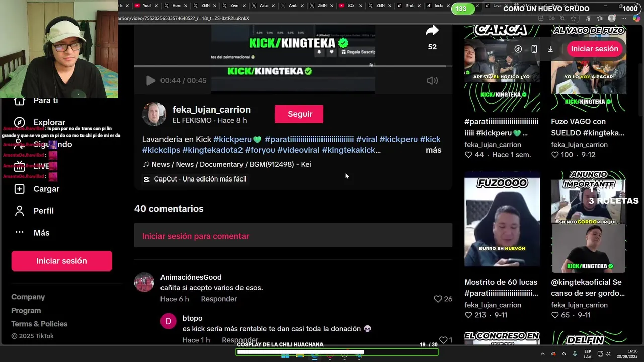The image size is (644, 362).
Task: Click Iniciar sesión para comentar field
Action: click(x=293, y=236)
